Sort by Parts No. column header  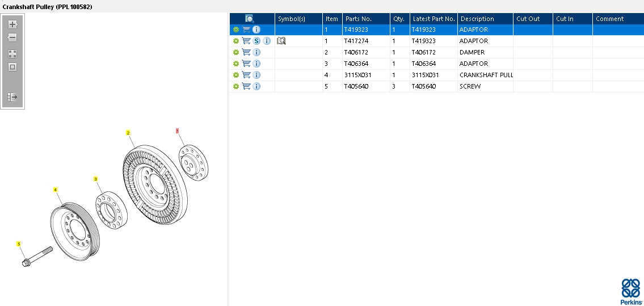point(358,19)
